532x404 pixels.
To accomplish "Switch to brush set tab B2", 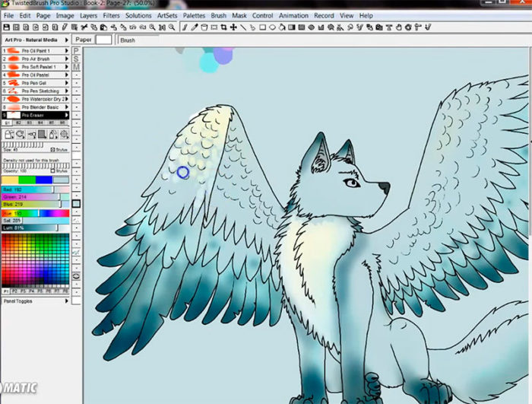I will coord(18,122).
